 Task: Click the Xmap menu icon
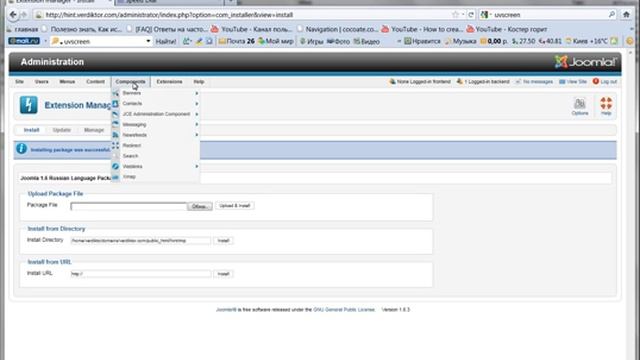point(116,177)
